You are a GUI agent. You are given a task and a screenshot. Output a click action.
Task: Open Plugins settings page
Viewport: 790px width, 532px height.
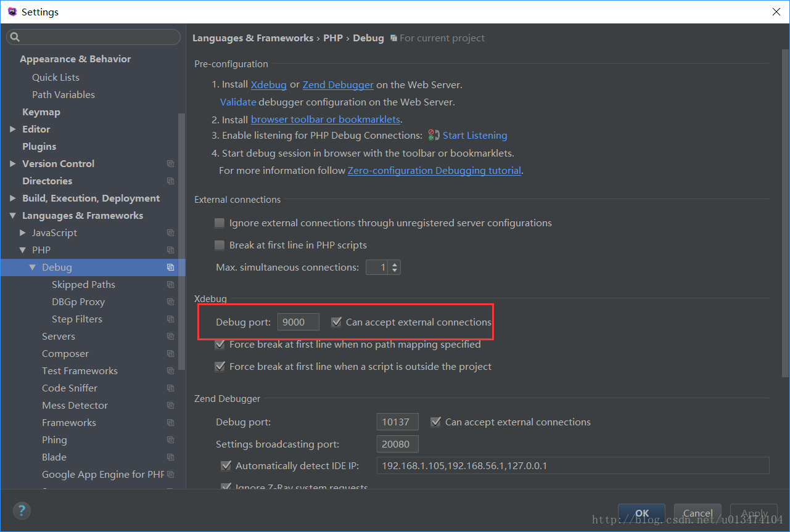tap(39, 147)
